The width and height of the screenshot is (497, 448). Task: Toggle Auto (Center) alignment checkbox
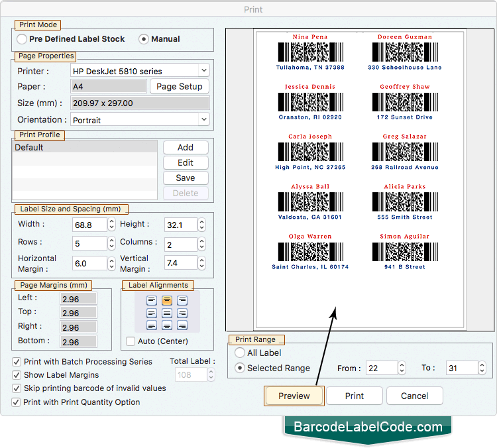coord(131,341)
